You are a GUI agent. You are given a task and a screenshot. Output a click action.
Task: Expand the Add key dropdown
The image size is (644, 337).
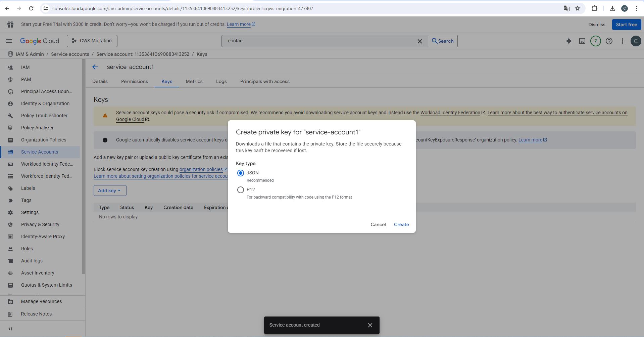[x=110, y=191]
